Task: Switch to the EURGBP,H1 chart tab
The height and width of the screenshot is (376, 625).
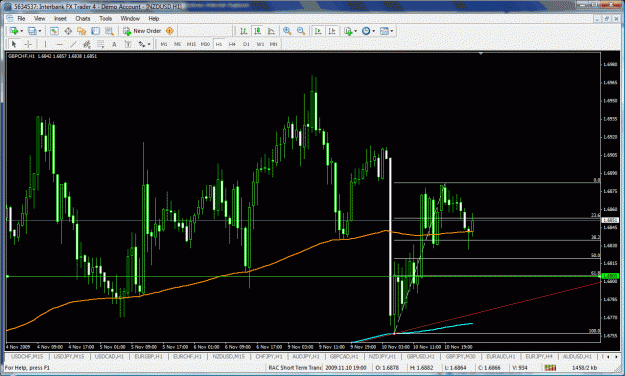Action: pyautogui.click(x=148, y=356)
